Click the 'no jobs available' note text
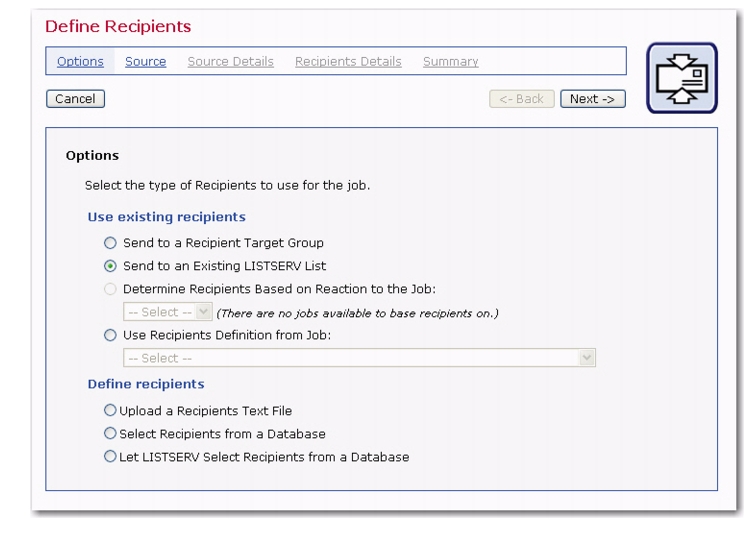The image size is (755, 539). 357,314
